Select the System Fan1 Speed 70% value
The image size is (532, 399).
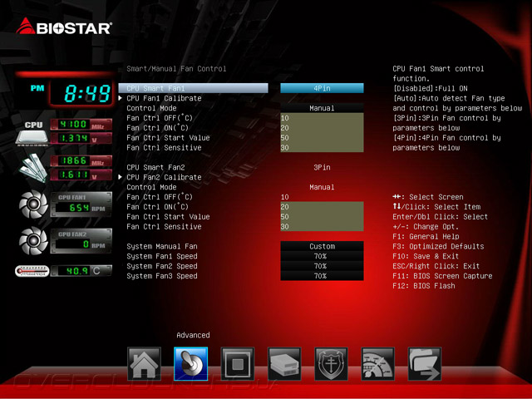[x=322, y=256]
